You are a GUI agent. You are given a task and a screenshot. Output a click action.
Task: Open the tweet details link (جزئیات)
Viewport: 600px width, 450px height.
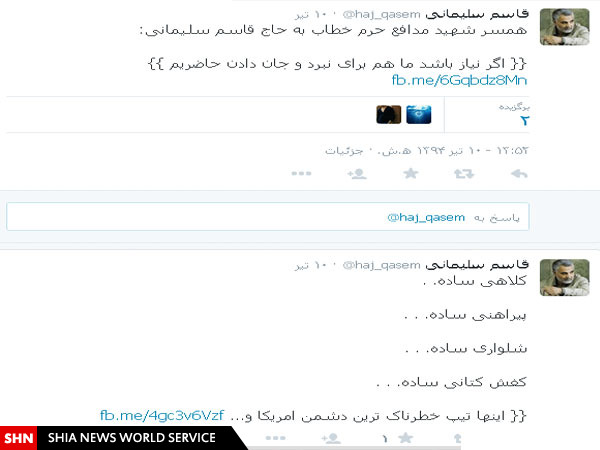(344, 151)
